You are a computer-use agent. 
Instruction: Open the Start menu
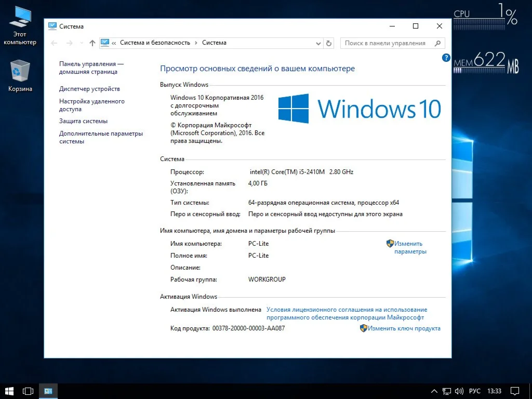(9, 391)
